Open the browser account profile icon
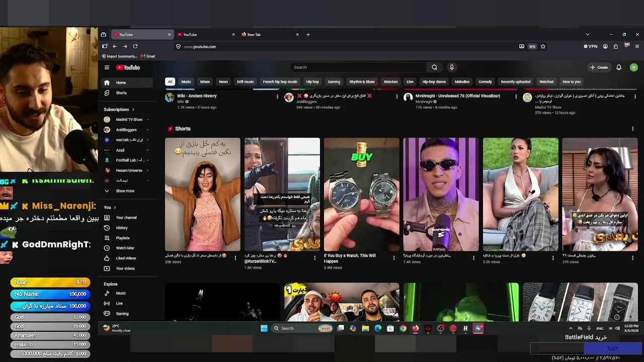644x362 pixels. click(605, 46)
